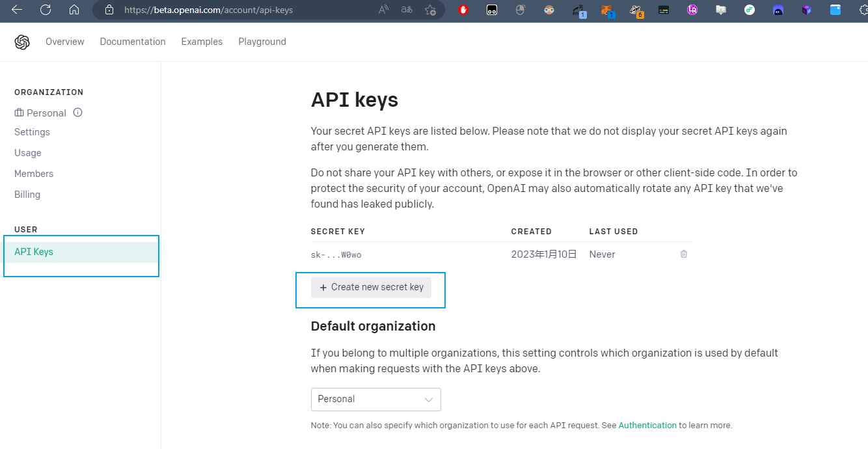This screenshot has height=449, width=868.
Task: Click the OpenAI logo icon
Action: click(x=22, y=42)
